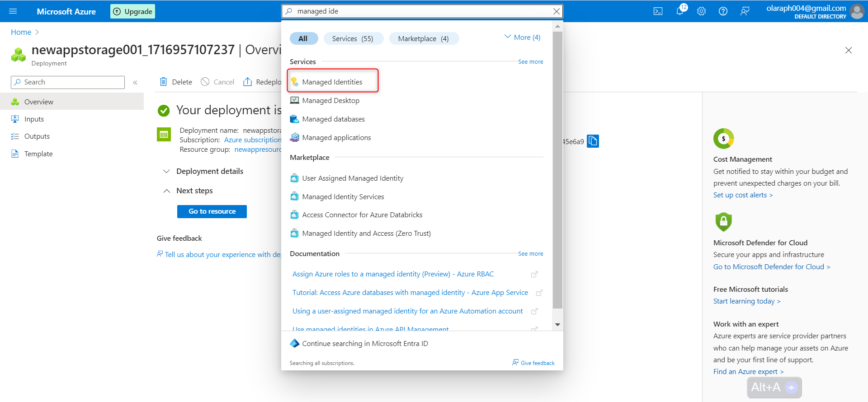Screen dimensions: 868x402
Task: Open Managed Identity Services marketplace item
Action: [x=343, y=197]
